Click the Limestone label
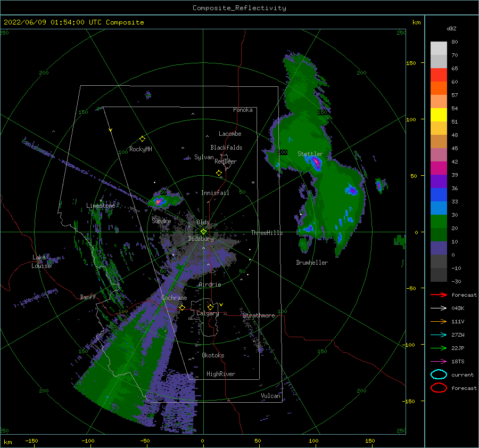 (101, 206)
